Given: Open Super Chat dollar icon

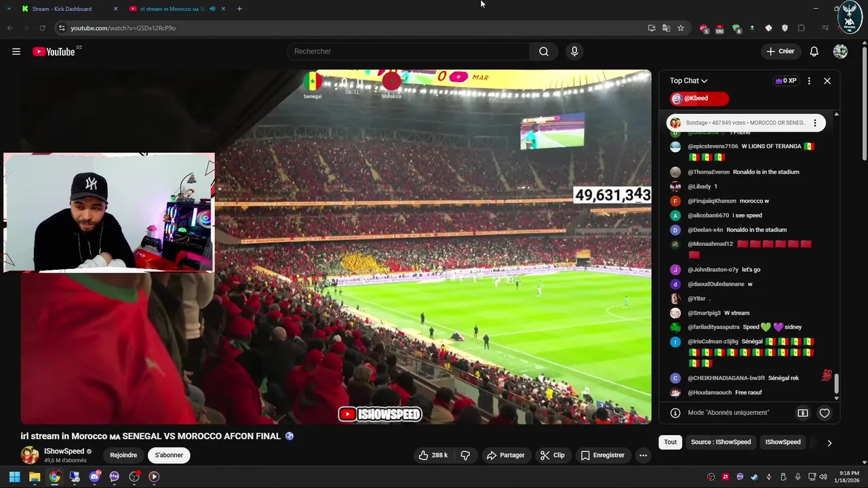Looking at the screenshot, I should [x=803, y=413].
